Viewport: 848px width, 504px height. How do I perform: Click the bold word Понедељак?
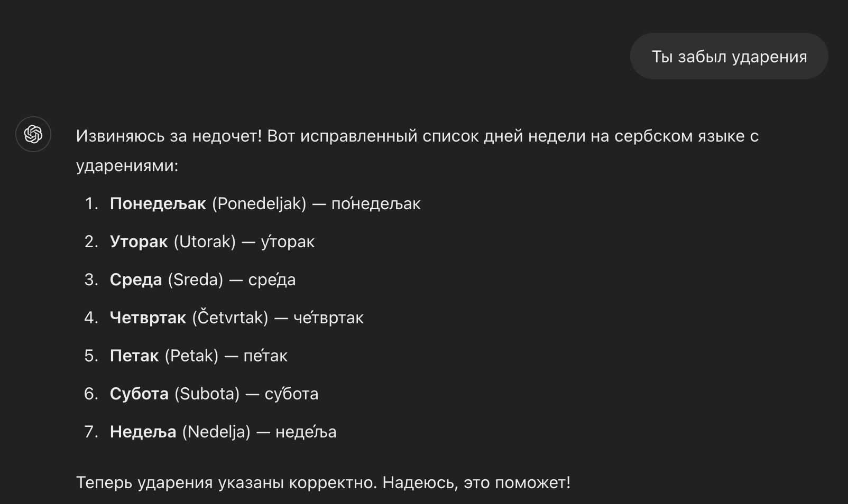158,204
